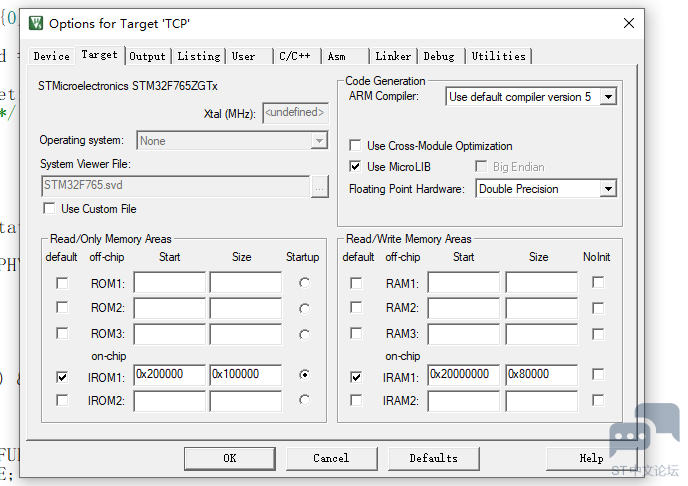688x486 pixels.
Task: Open the Debug tab
Action: coord(439,56)
